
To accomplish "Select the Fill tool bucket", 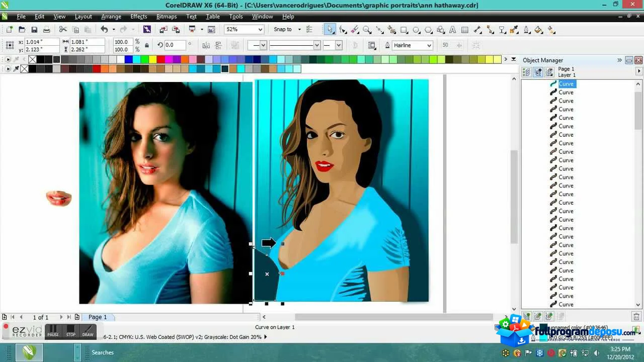I will pyautogui.click(x=539, y=30).
